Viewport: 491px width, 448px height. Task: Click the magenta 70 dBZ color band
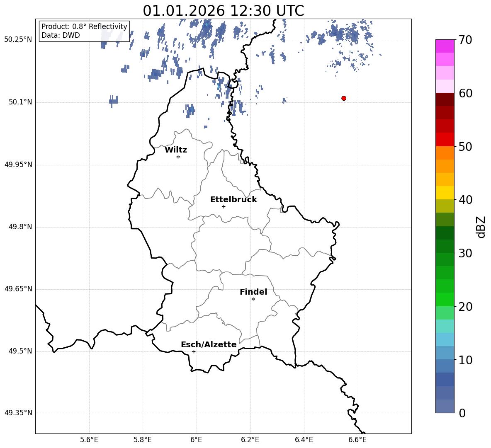pos(445,46)
